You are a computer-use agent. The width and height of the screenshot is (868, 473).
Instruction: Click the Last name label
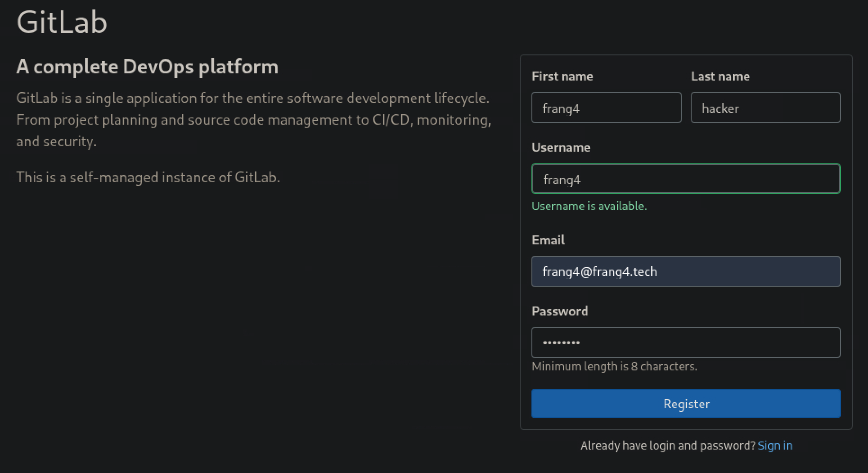coord(720,76)
